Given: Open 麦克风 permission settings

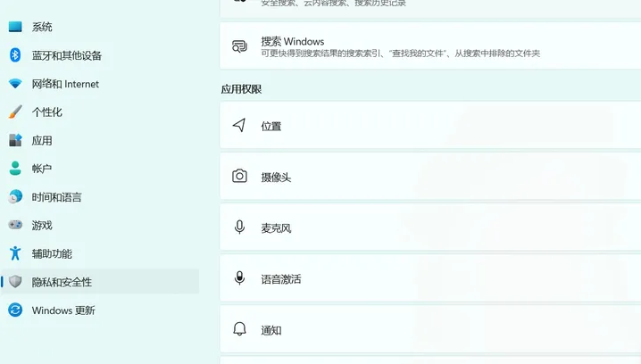Looking at the screenshot, I should pyautogui.click(x=430, y=227).
